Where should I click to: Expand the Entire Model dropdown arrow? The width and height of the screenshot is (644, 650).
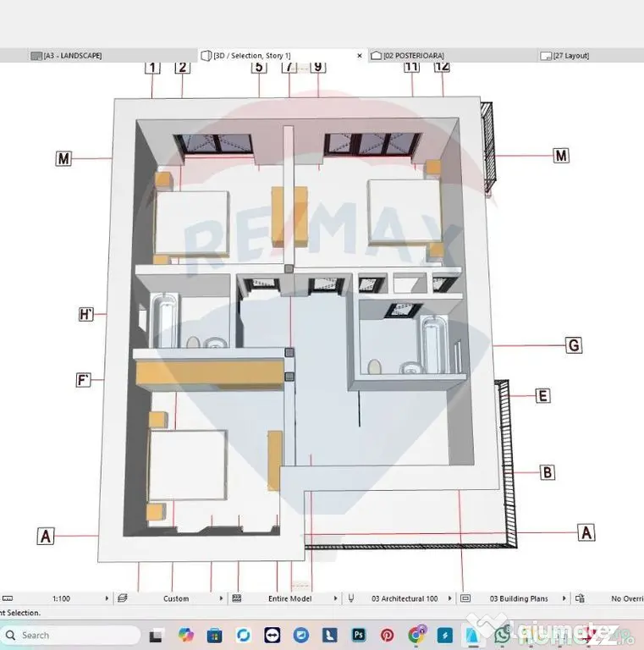coord(335,598)
